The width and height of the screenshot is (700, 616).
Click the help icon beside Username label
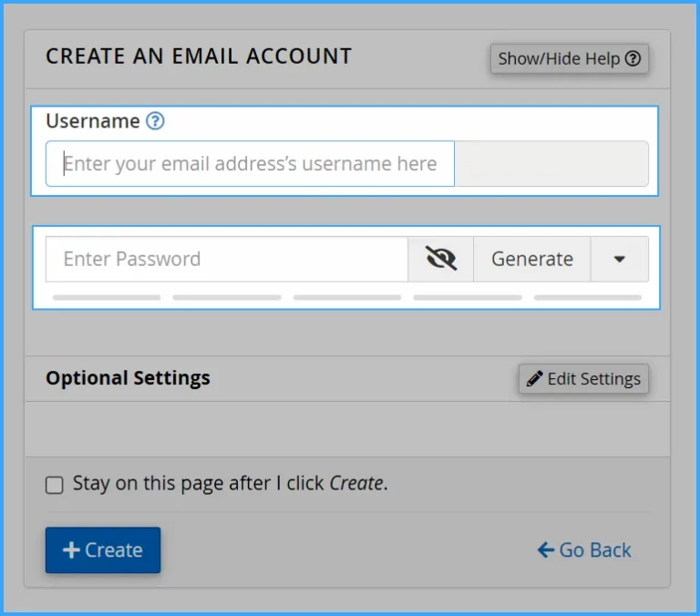156,121
